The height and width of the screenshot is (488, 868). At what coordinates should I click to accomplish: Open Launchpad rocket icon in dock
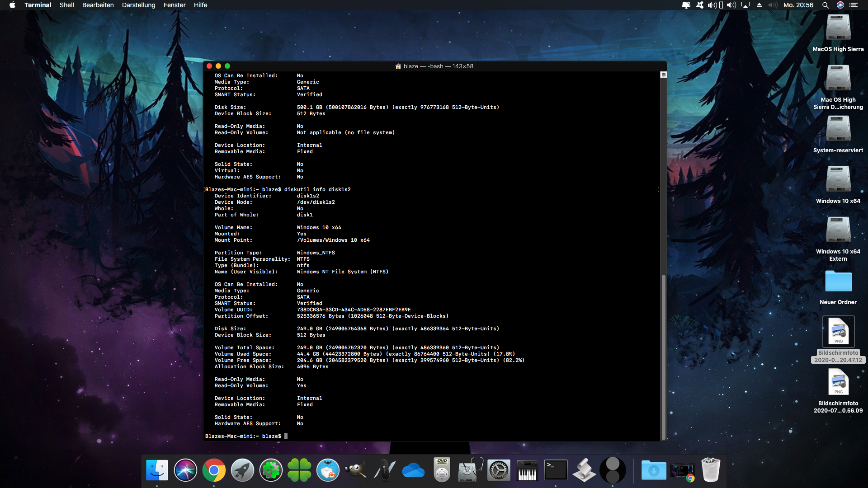(242, 470)
